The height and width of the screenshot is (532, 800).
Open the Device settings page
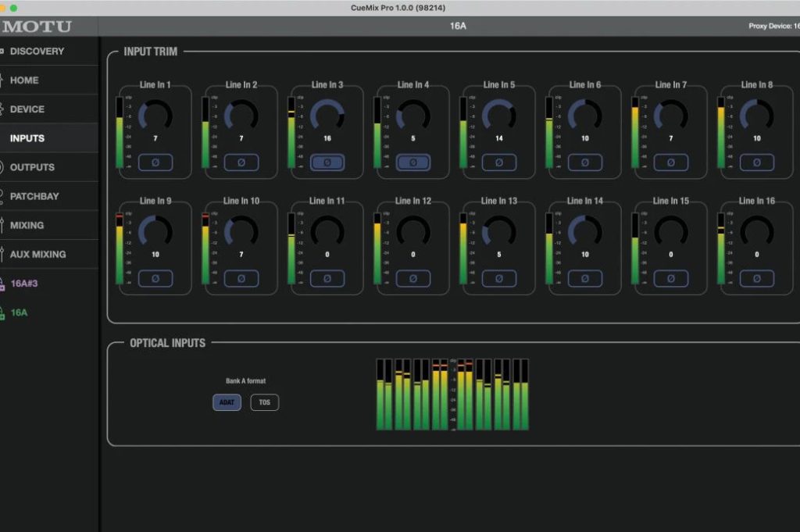27,109
